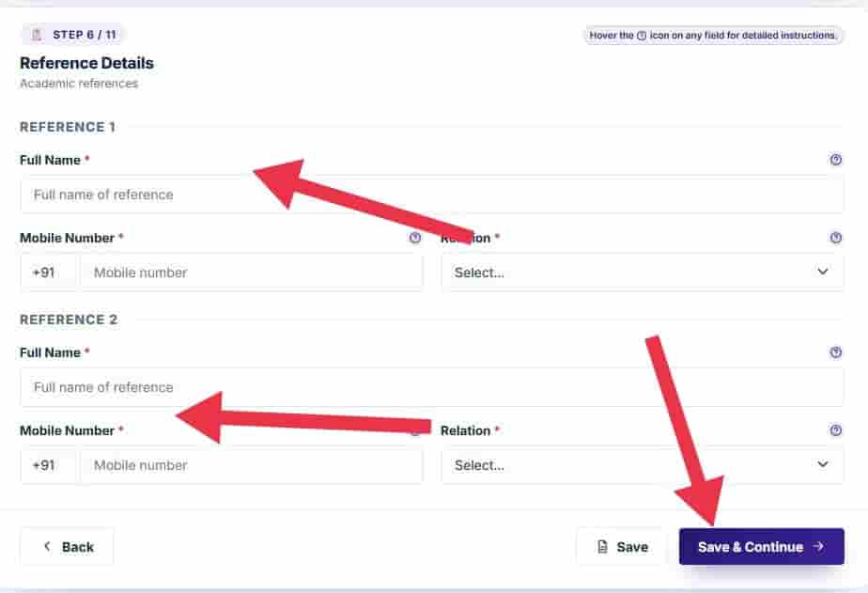The image size is (868, 593).
Task: Click the document icon on Save button
Action: (x=603, y=547)
